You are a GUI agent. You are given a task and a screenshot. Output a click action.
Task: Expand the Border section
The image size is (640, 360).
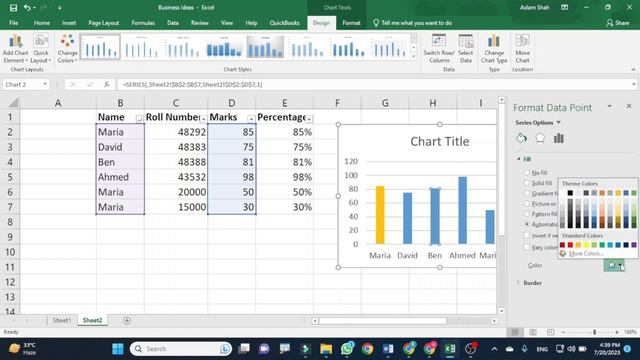pos(519,282)
